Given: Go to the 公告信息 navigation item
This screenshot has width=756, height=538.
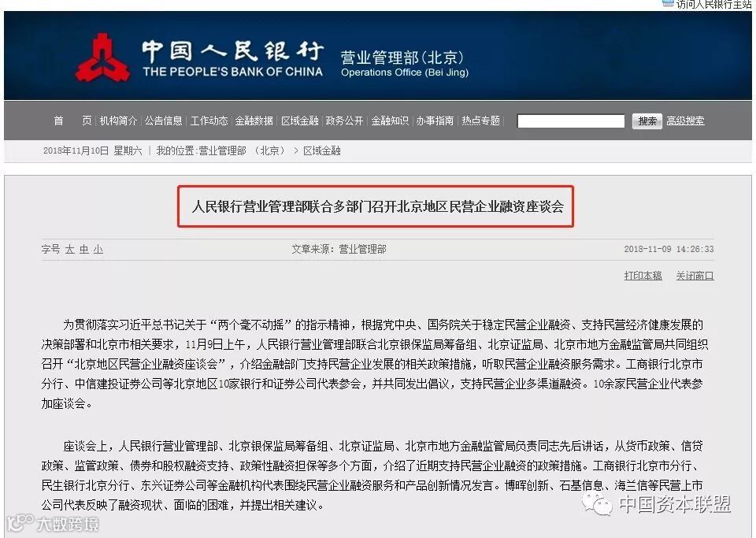Looking at the screenshot, I should [x=164, y=121].
